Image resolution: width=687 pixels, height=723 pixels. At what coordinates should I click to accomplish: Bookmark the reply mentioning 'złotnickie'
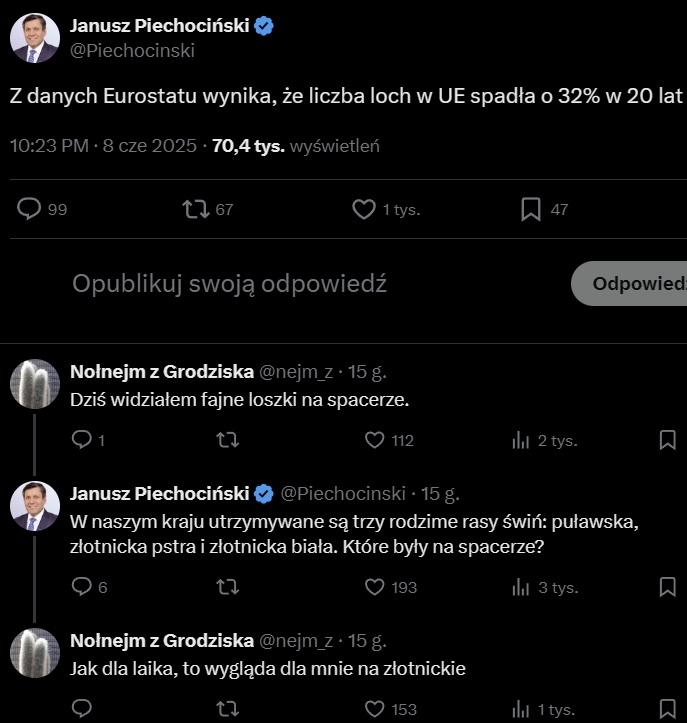(668, 709)
